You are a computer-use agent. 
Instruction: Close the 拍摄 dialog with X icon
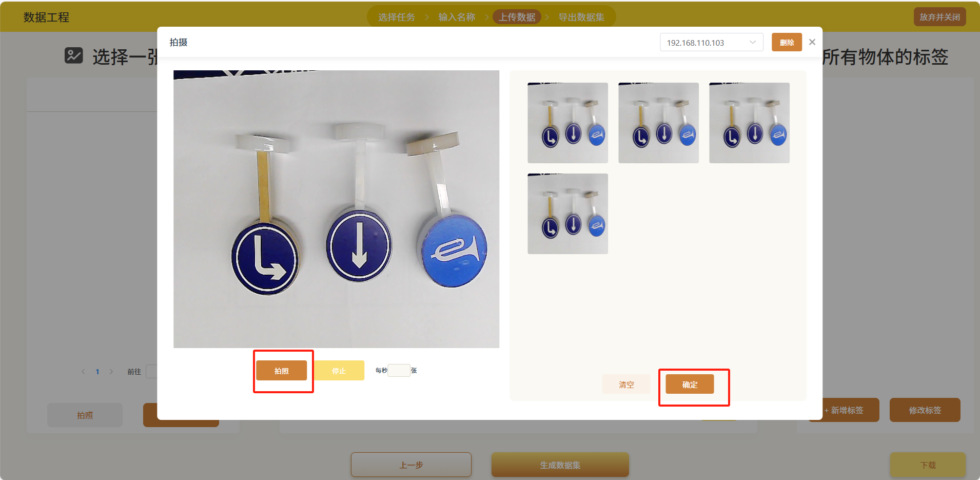pos(812,42)
